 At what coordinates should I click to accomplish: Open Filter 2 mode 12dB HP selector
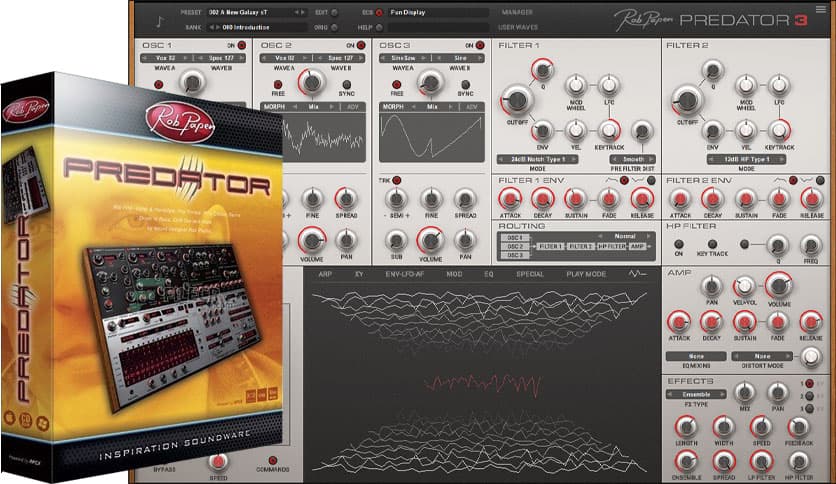746,159
